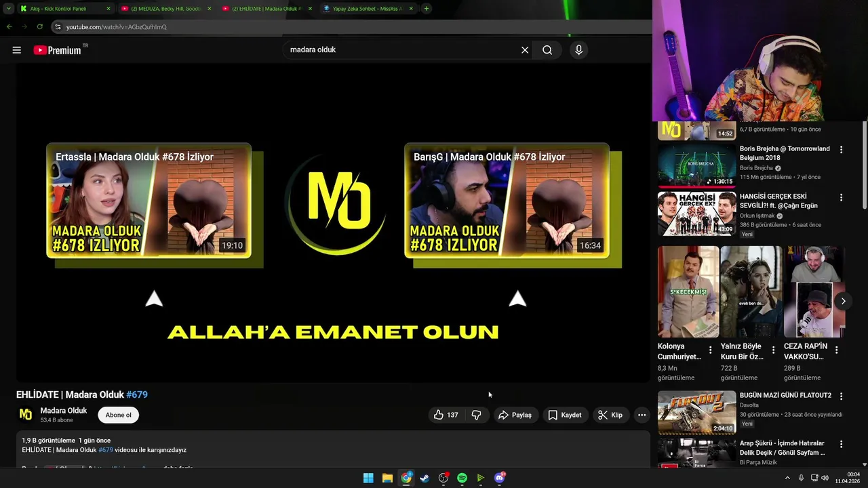
Task: Reload the YouTube page
Action: tap(40, 26)
